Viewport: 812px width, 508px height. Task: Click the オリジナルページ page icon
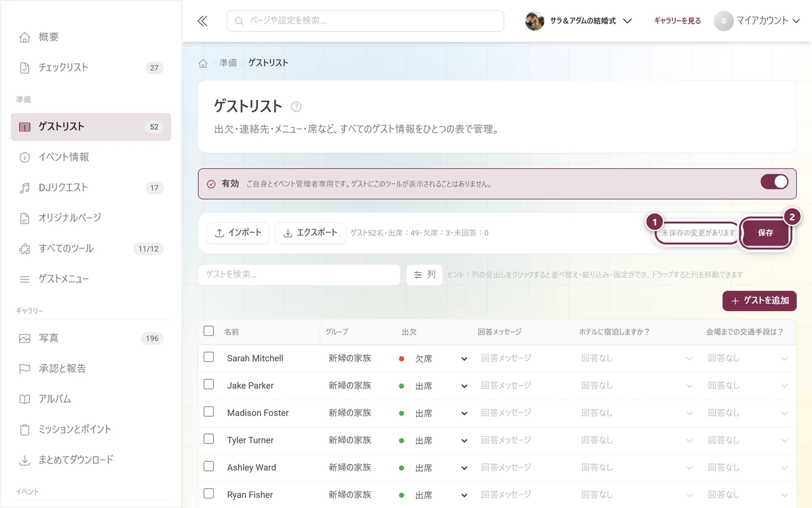[25, 218]
